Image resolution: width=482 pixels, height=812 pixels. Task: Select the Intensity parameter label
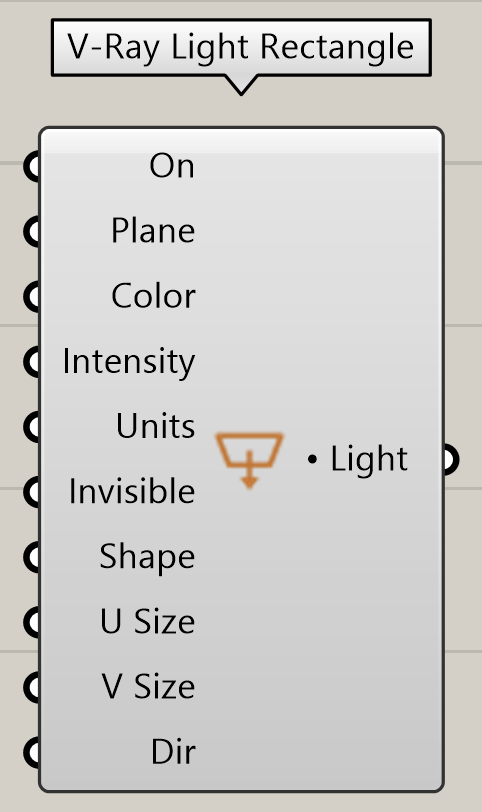point(129,361)
